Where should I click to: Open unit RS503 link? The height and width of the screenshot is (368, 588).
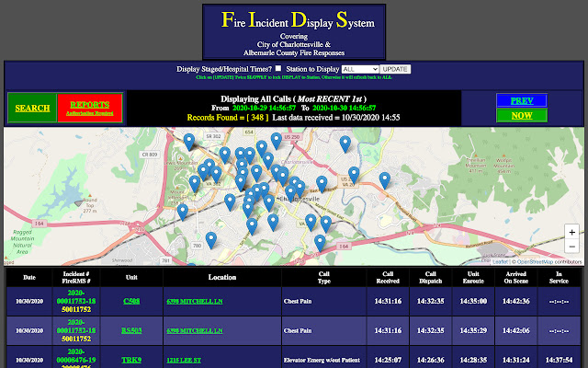coord(132,329)
